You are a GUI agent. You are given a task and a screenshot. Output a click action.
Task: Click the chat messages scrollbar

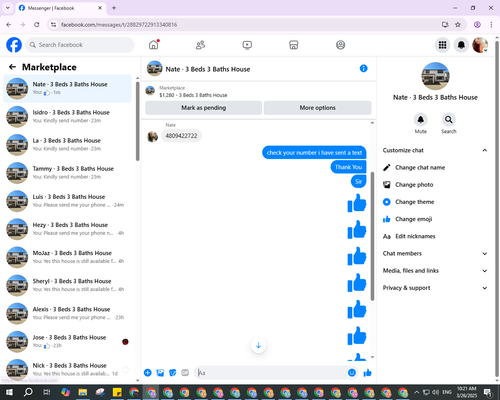coord(372,237)
